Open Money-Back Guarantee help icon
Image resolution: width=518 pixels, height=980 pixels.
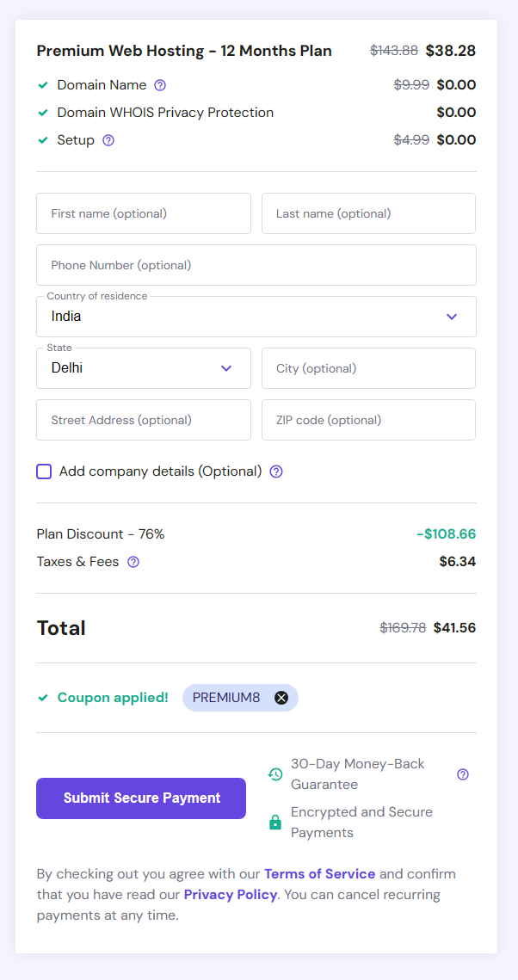pos(463,774)
